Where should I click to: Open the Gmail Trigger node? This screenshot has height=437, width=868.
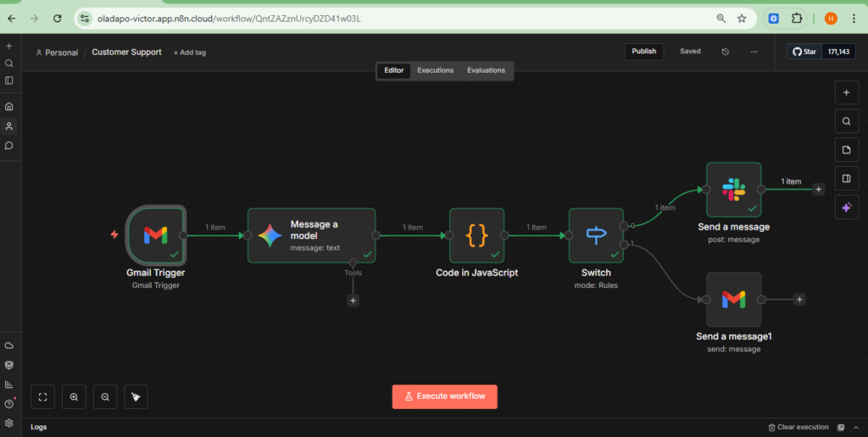pyautogui.click(x=156, y=235)
